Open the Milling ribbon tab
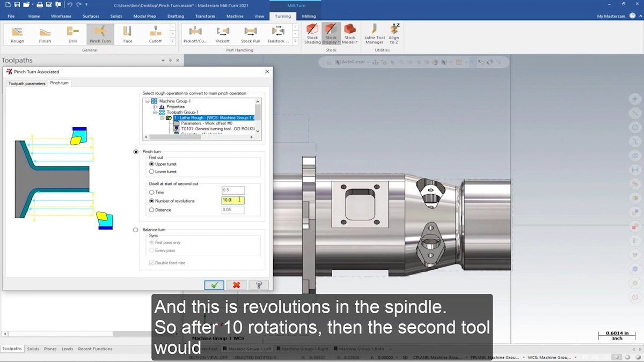Screen dimensions: 644x362 coord(309,16)
